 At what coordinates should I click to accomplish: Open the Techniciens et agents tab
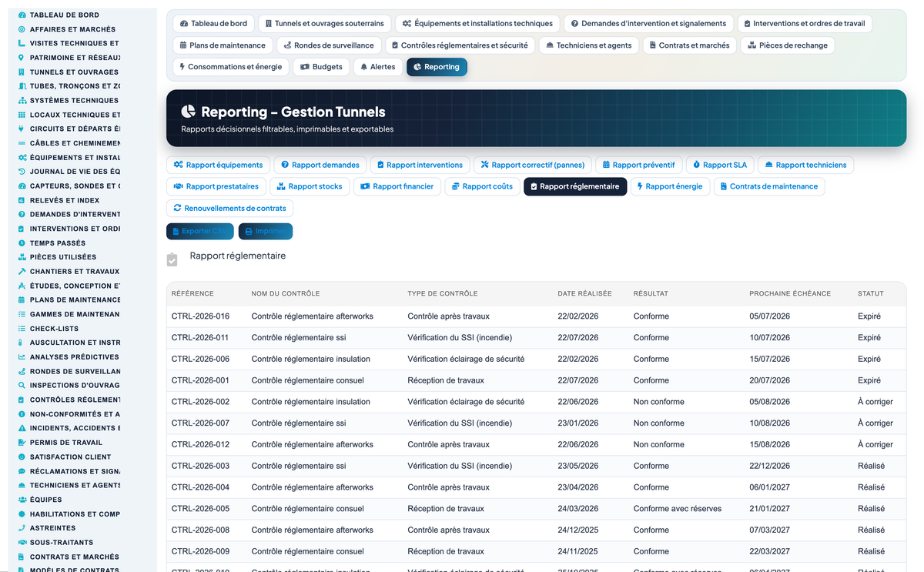pyautogui.click(x=588, y=45)
